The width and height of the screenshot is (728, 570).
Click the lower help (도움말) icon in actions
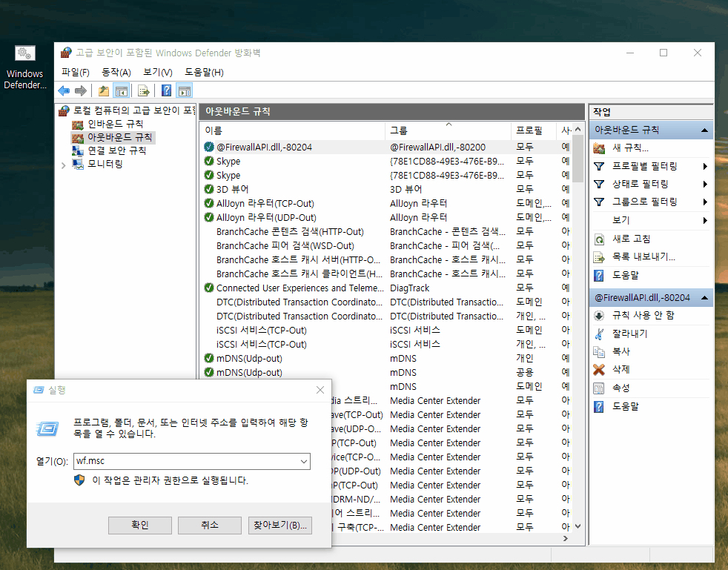(x=600, y=407)
